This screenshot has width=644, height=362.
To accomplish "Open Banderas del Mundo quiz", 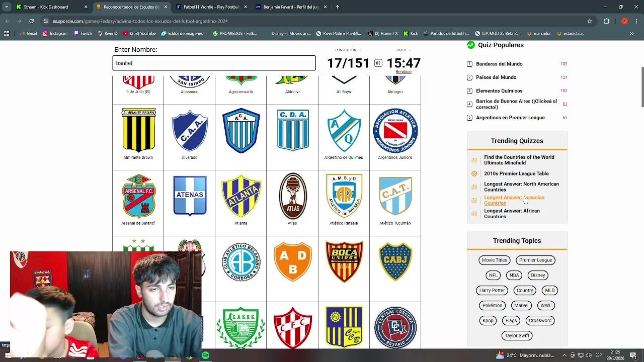I will click(x=499, y=64).
